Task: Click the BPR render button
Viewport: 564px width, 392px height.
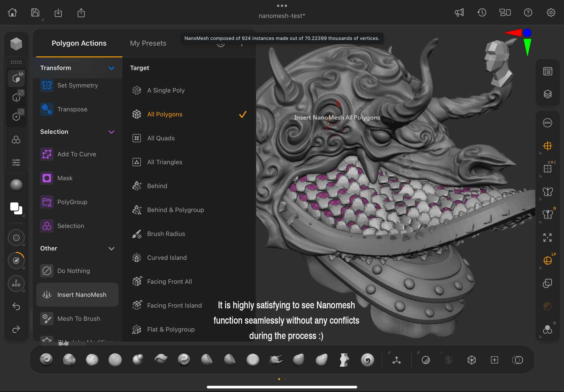Action: 547,123
